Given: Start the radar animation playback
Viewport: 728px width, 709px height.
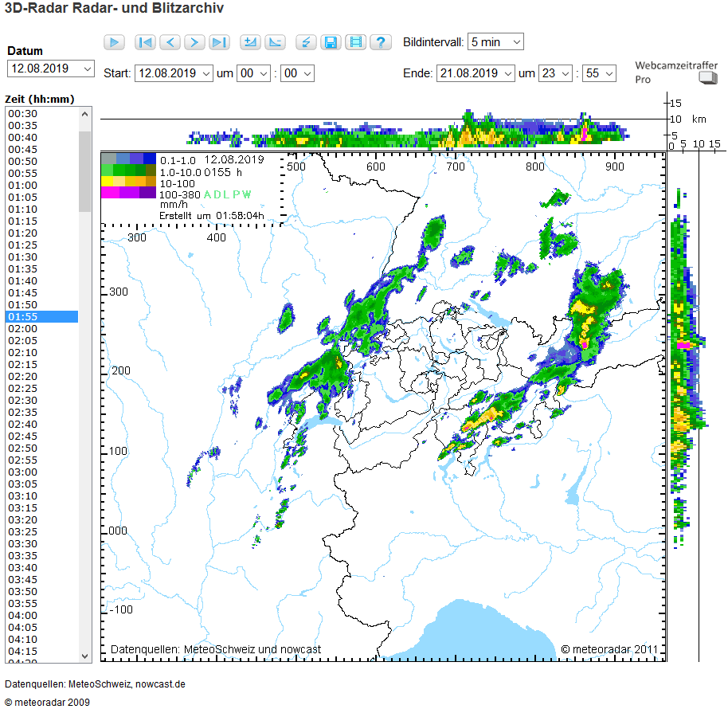Looking at the screenshot, I should point(114,42).
